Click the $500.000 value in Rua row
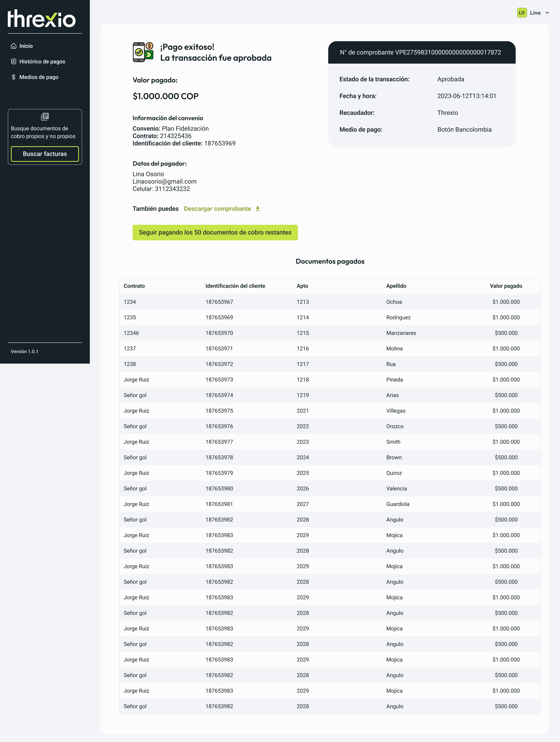Screen dimensions: 560x742 point(506,364)
